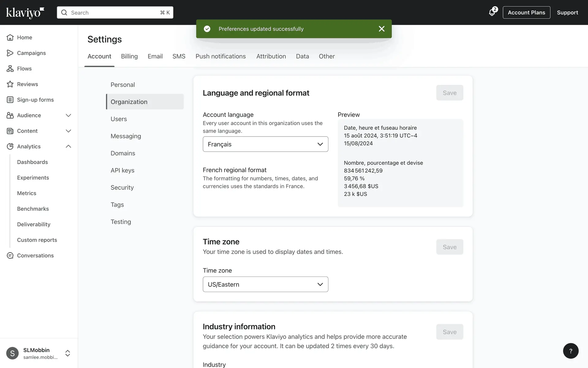588x368 pixels.
Task: Click the Sign-up forms icon
Action: pyautogui.click(x=10, y=100)
